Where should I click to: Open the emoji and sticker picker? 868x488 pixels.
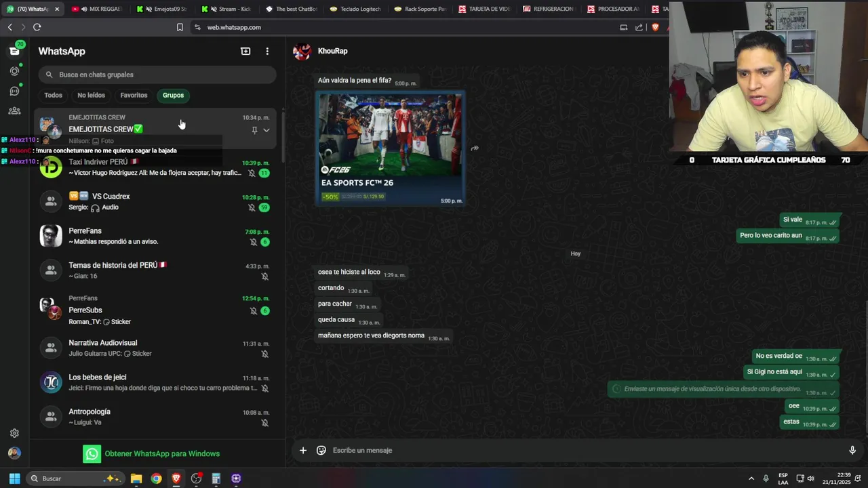click(321, 450)
